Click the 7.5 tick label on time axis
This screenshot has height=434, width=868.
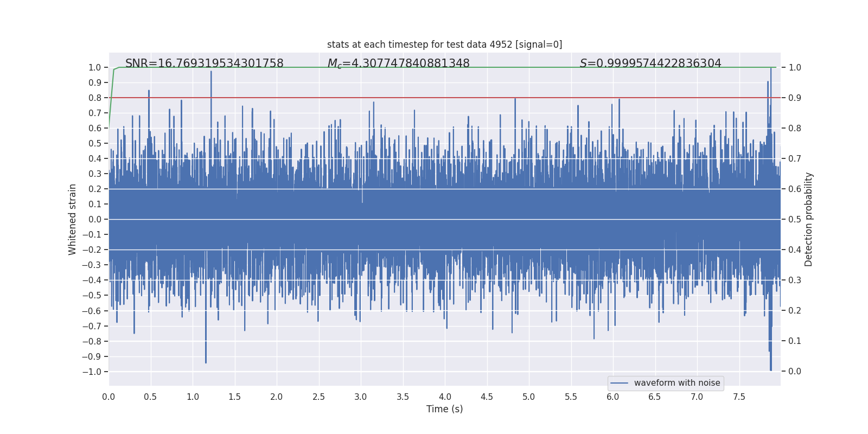pyautogui.click(x=739, y=397)
